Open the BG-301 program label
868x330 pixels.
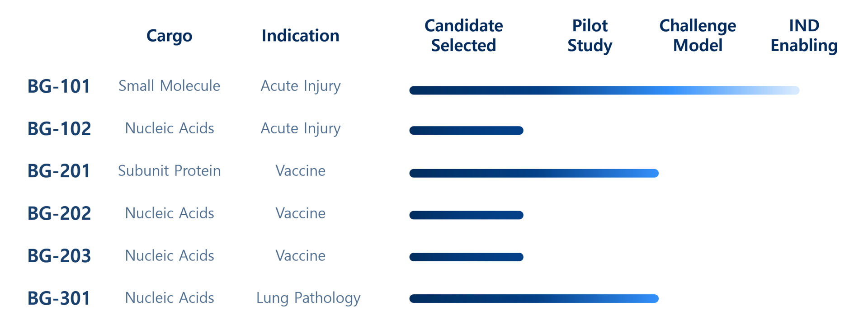click(x=59, y=299)
